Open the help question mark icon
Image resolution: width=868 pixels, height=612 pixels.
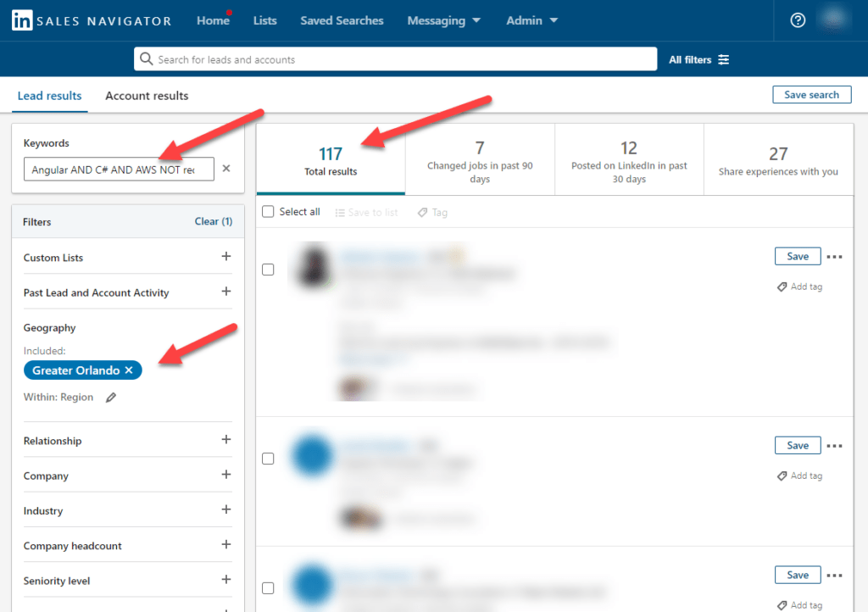(798, 20)
